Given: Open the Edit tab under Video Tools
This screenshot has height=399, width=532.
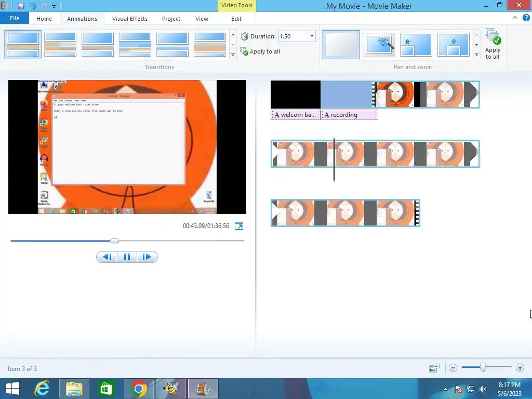Looking at the screenshot, I should pos(236,19).
